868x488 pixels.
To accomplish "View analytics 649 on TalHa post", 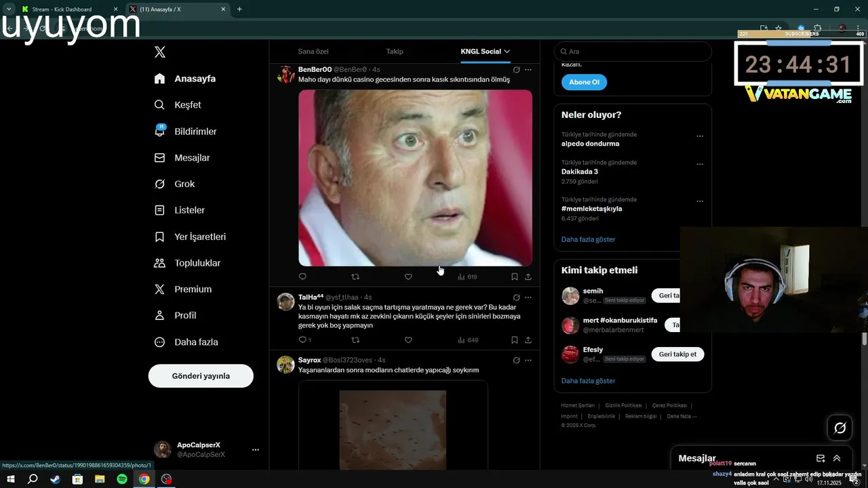I will pos(468,340).
